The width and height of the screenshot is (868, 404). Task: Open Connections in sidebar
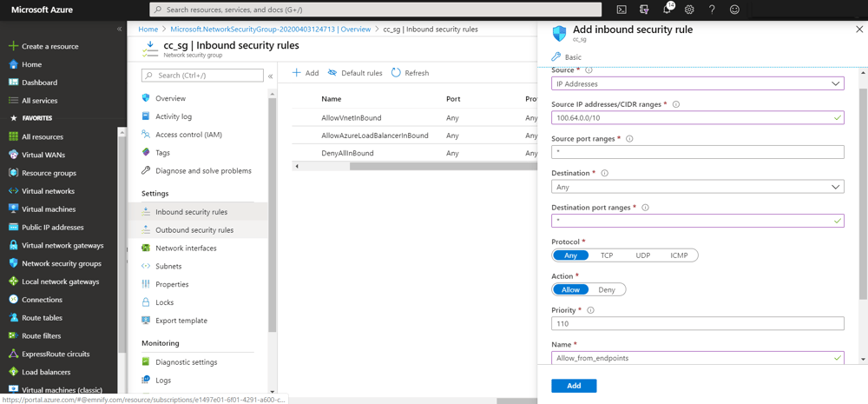point(42,300)
